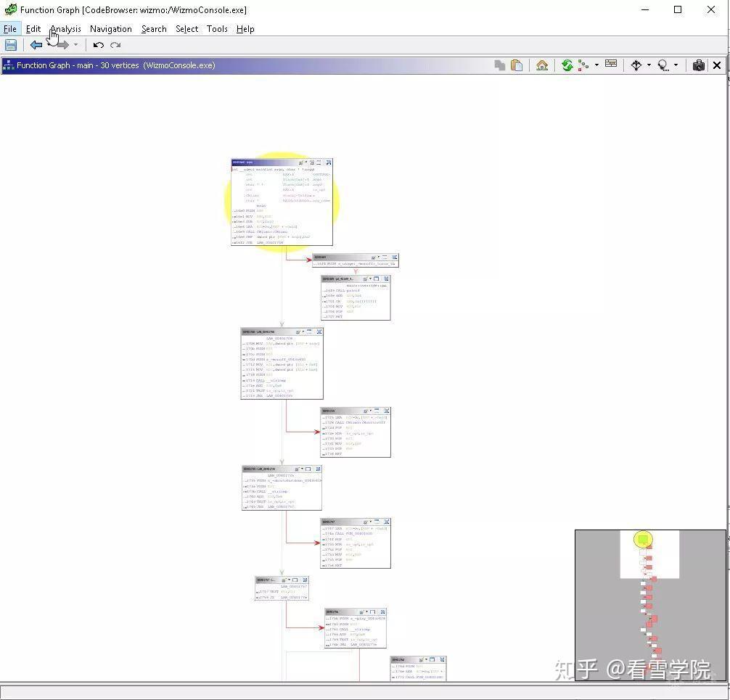
Task: Toggle block hover mode diamond icon
Action: [636, 65]
